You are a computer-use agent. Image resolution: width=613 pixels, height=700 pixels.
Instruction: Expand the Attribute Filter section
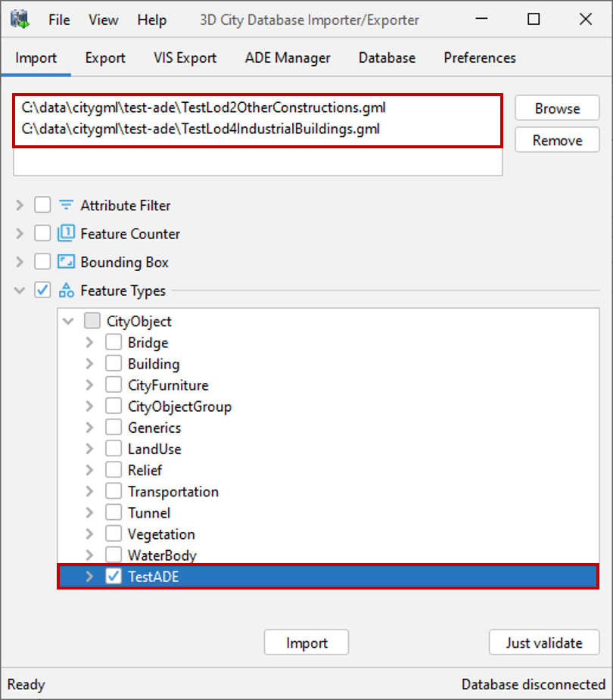[x=19, y=205]
